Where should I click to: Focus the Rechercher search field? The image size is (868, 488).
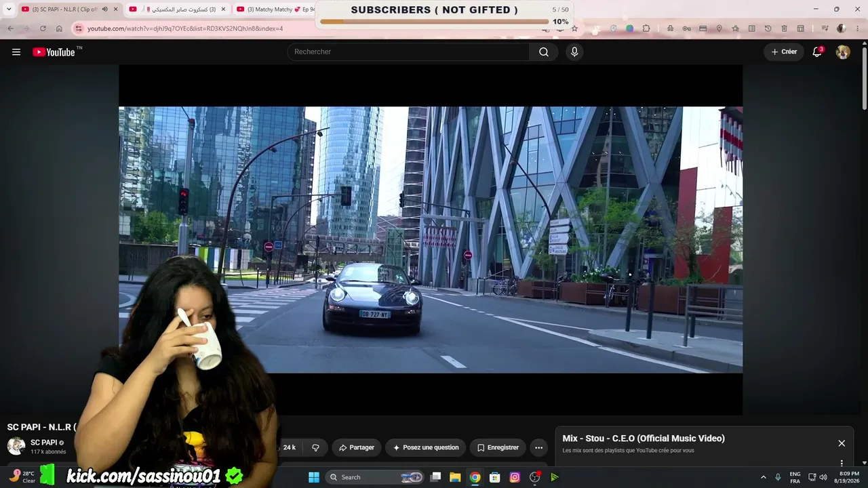click(x=408, y=52)
